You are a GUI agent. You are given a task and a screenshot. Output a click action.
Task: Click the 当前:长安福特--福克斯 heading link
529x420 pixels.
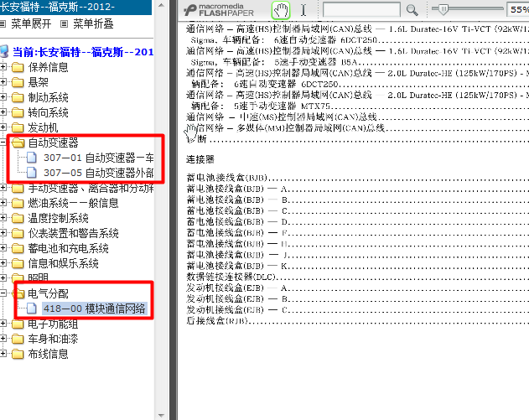(x=83, y=52)
